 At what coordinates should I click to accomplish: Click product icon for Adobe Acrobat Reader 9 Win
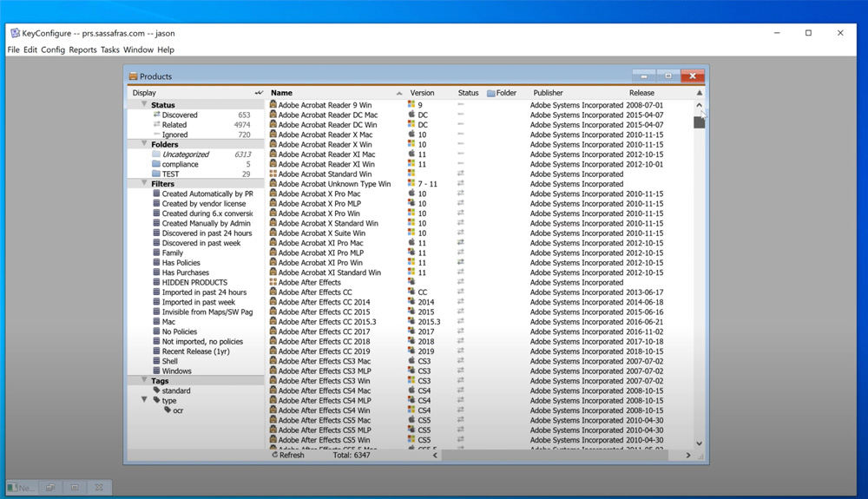[273, 104]
